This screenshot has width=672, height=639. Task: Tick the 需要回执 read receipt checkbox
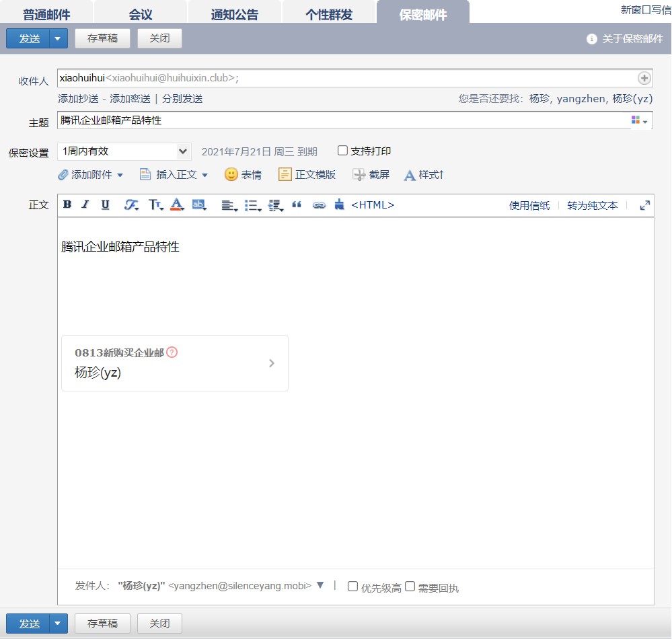pyautogui.click(x=410, y=586)
